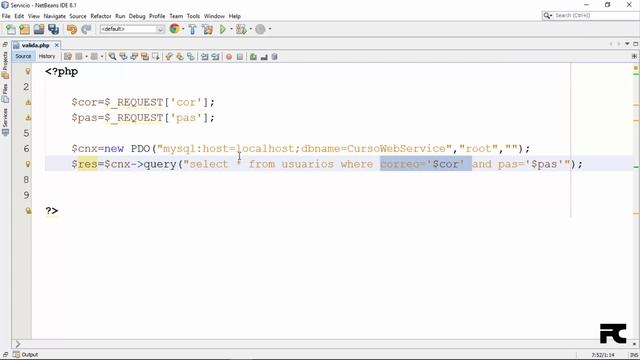The height and width of the screenshot is (360, 640).
Task: Open the search options dropdown magnifier
Action: click(547, 16)
